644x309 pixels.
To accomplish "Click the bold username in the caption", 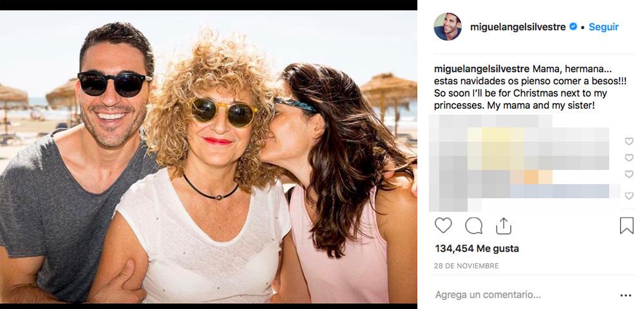I will (482, 69).
